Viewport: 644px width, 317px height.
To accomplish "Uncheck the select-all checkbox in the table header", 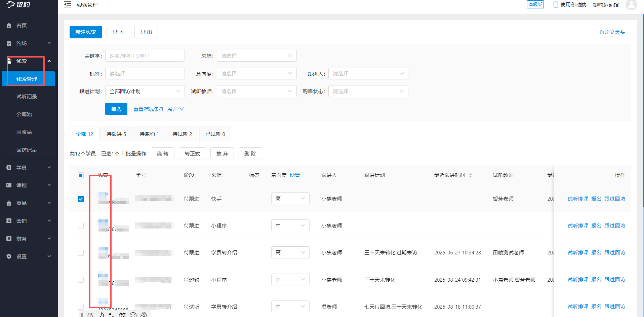I will (80, 175).
